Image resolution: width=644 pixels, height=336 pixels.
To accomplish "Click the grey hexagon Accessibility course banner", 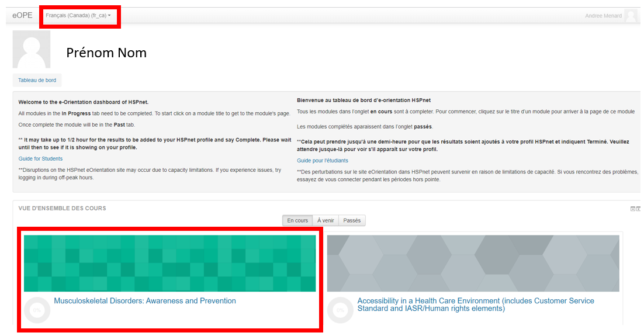I will [473, 264].
